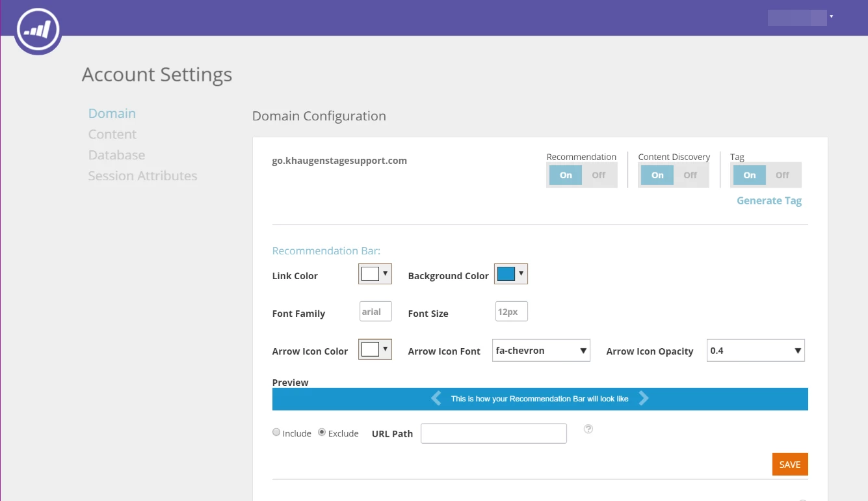Expand the Arrow Icon Font dropdown
This screenshot has height=501, width=868.
[x=541, y=350]
